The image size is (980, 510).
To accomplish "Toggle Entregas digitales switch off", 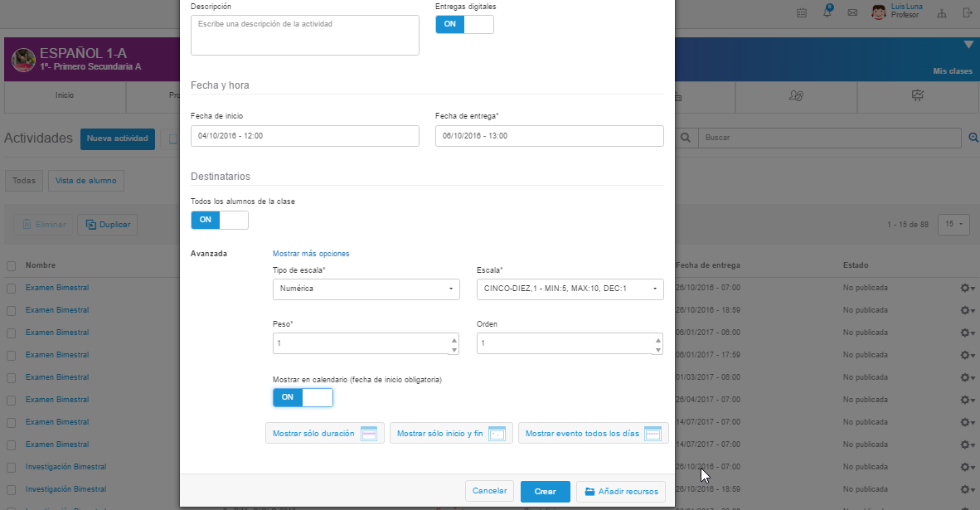I will coord(464,24).
